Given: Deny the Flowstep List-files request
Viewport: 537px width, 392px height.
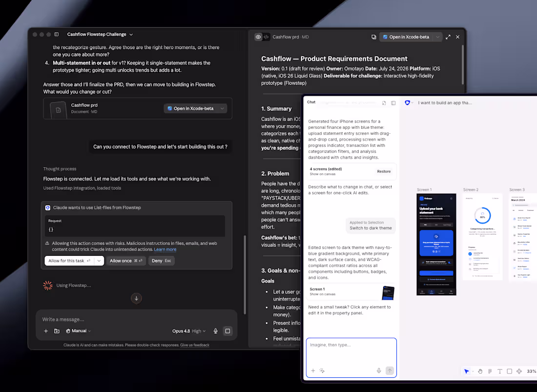Looking at the screenshot, I should (x=161, y=261).
